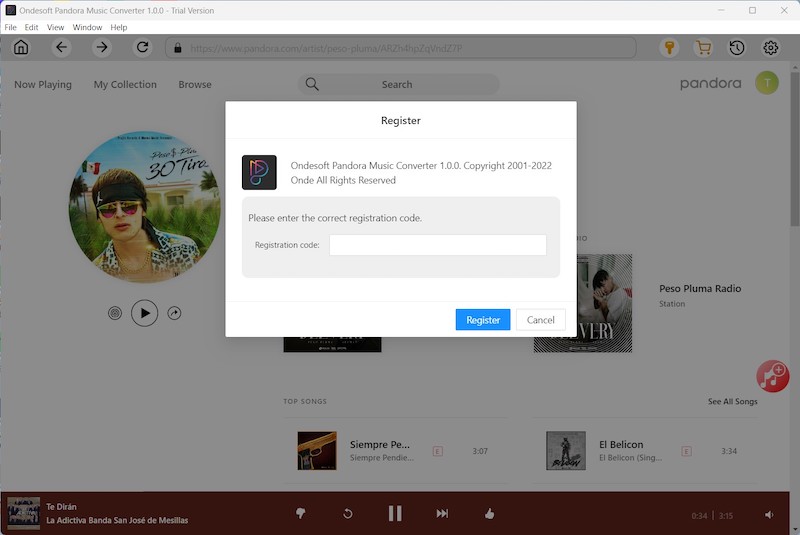Click the share arrow icon next to play
Viewport: 800px width, 535px height.
(174, 313)
